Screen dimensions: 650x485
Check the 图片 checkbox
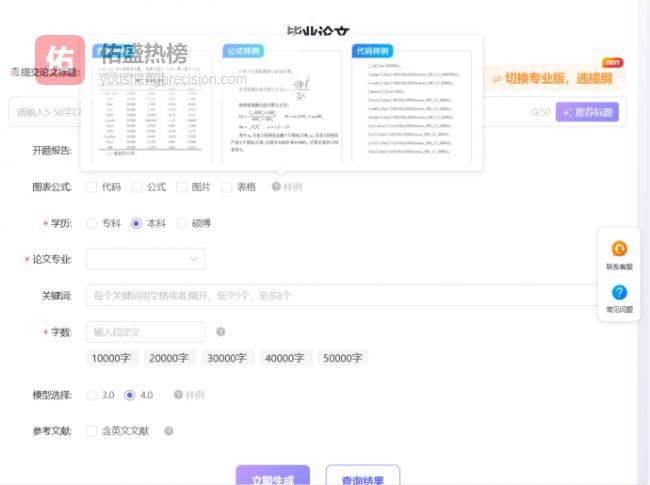[182, 187]
